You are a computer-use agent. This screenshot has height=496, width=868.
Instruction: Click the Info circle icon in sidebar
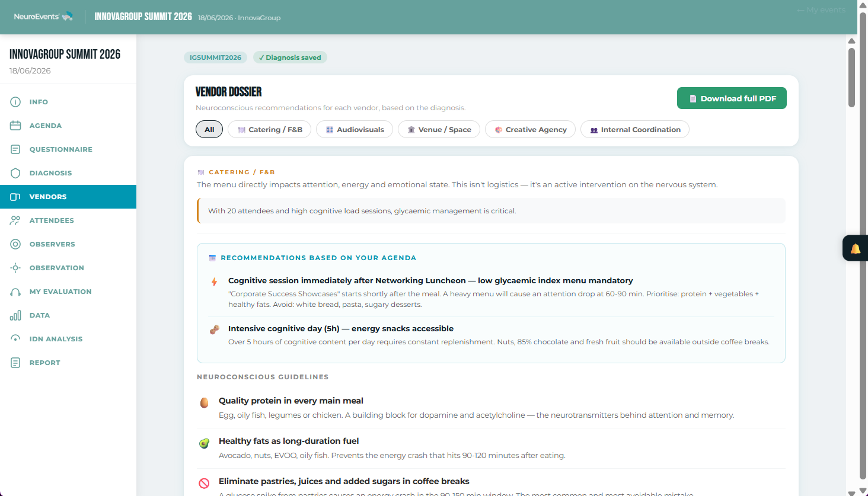[x=15, y=102]
